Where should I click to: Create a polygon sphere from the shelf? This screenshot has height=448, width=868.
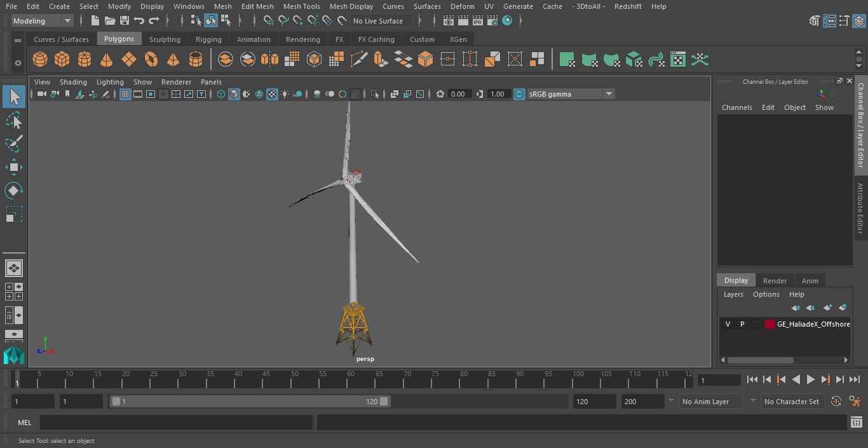[x=40, y=60]
